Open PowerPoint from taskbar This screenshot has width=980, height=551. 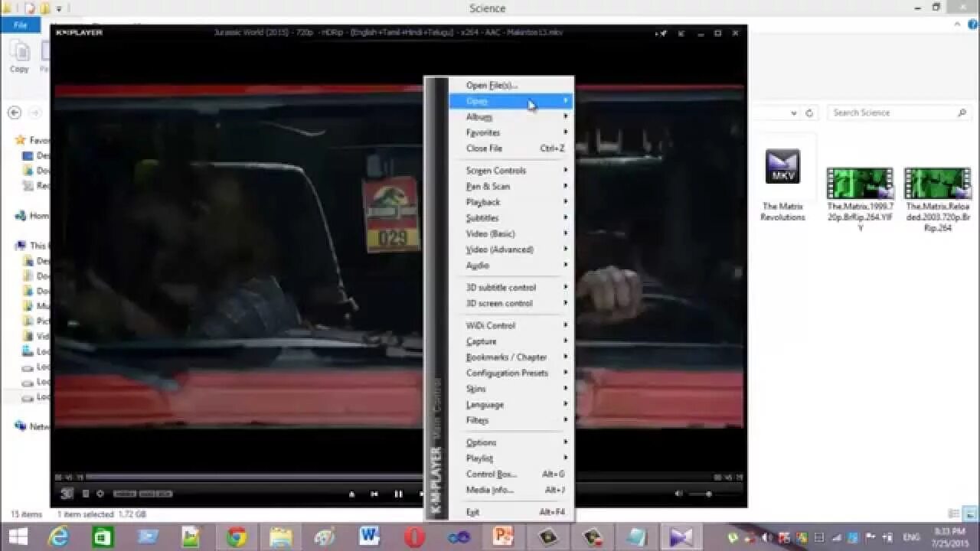503,536
